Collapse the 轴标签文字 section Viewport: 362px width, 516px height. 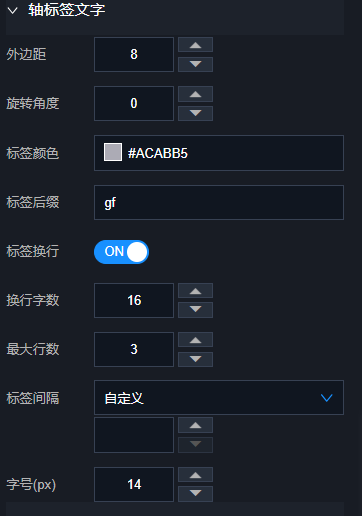pos(13,11)
